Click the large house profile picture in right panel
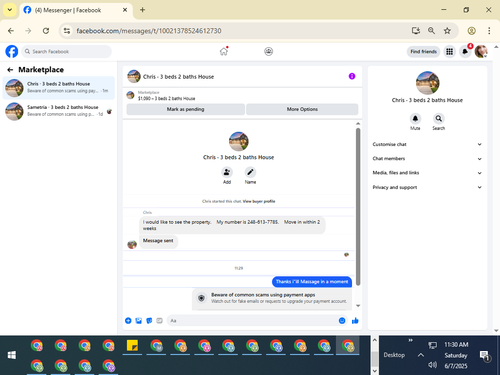Viewport: 500px width, 375px height. 427,83
